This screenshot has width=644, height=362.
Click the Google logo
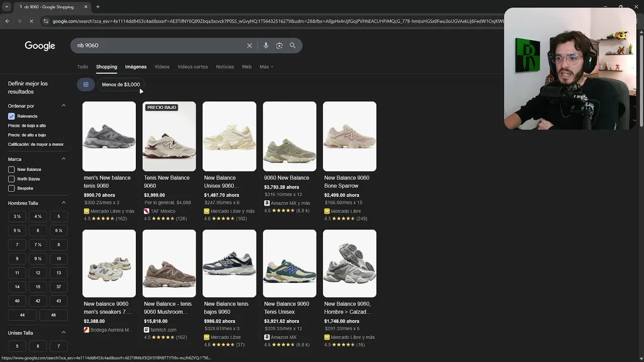click(40, 46)
